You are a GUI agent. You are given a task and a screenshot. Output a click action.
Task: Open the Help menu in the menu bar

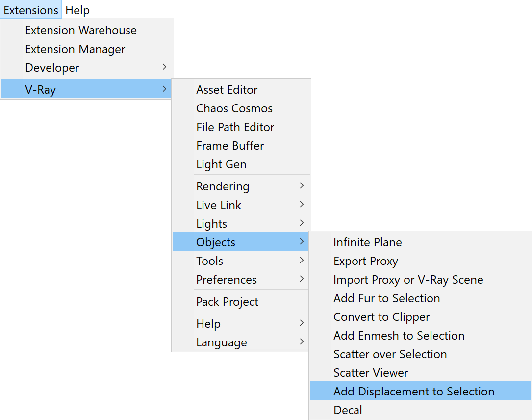(x=77, y=10)
